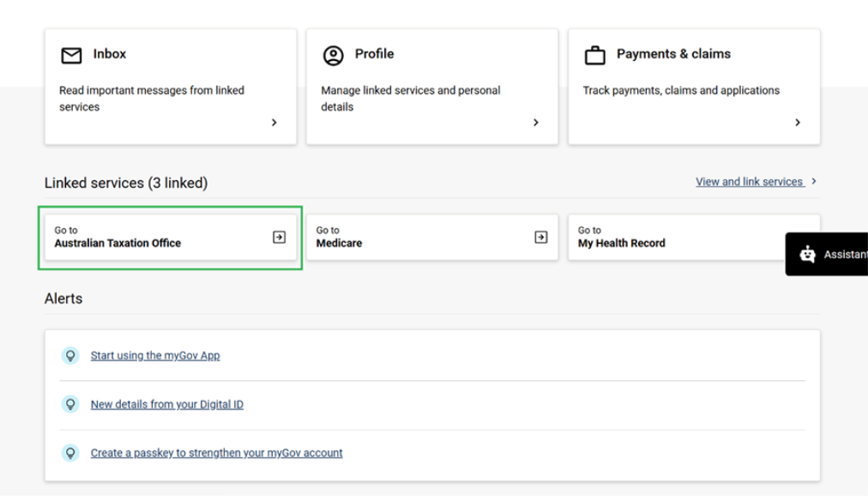Click chevron next to View and link services
The height and width of the screenshot is (496, 868).
pyautogui.click(x=814, y=181)
